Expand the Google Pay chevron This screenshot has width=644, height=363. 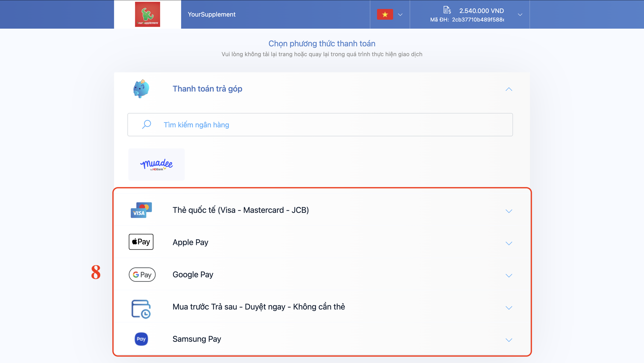click(x=509, y=275)
